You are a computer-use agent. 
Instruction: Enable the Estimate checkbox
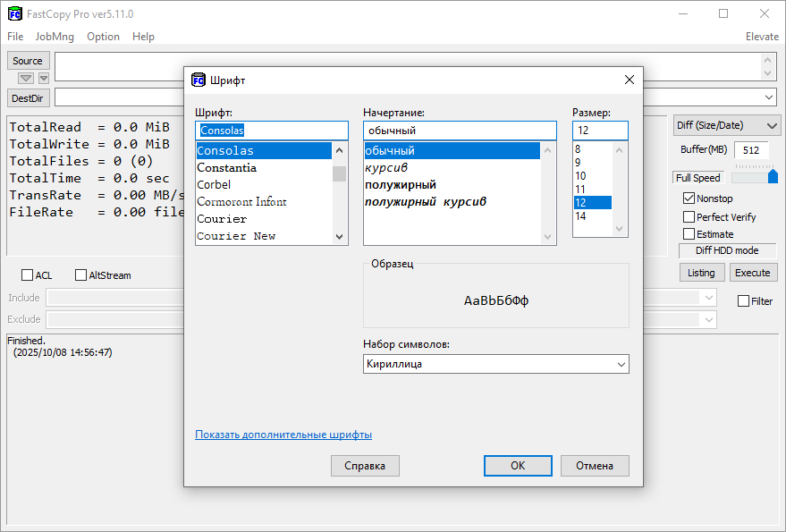pos(689,234)
